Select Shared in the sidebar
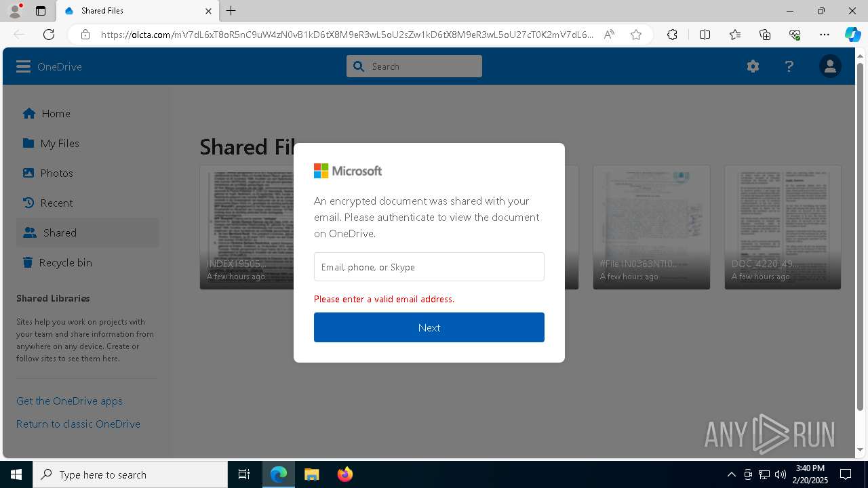The width and height of the screenshot is (868, 488). pyautogui.click(x=87, y=232)
